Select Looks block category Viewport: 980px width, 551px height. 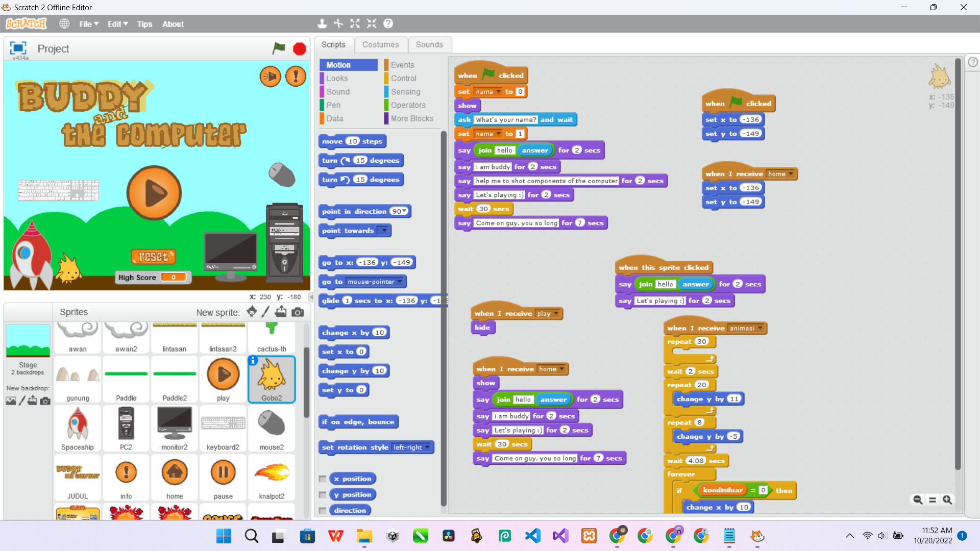tap(337, 79)
